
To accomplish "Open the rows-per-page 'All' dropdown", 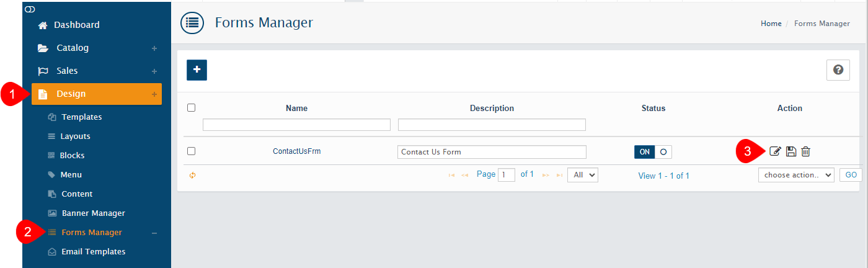I will 583,175.
